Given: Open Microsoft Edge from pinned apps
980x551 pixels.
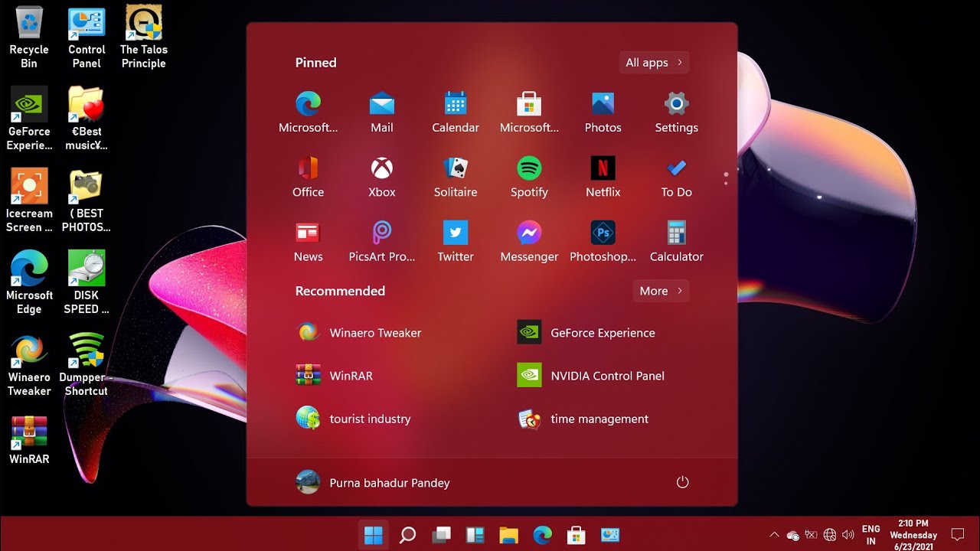Looking at the screenshot, I should tap(308, 112).
